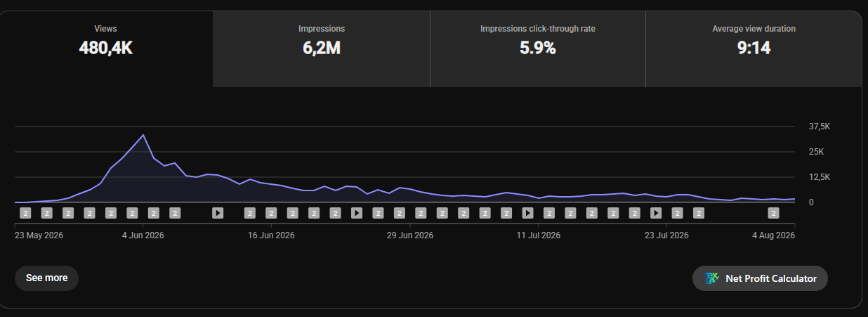Open the Net Profit Calculator button
The width and height of the screenshot is (868, 317).
(761, 278)
